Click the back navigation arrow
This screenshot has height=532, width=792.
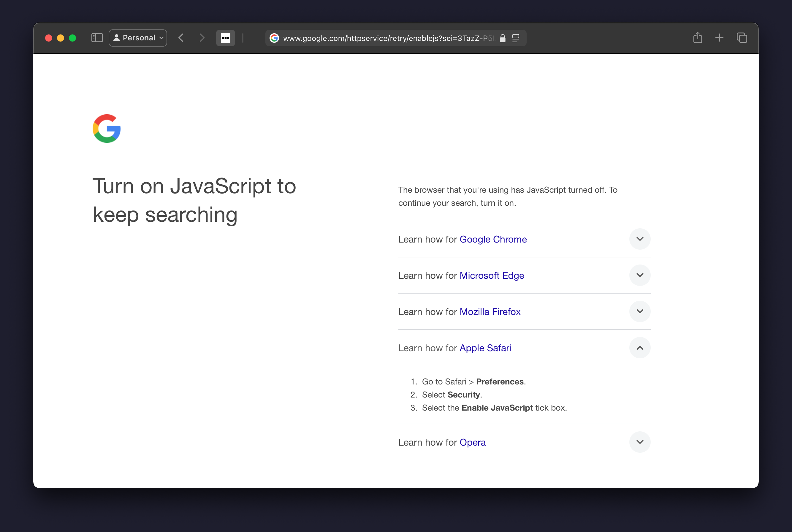click(181, 38)
